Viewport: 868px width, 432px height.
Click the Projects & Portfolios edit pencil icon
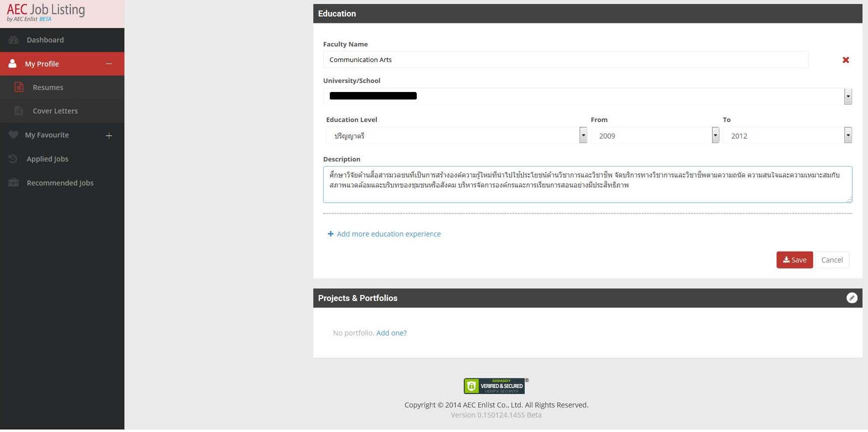coord(852,298)
